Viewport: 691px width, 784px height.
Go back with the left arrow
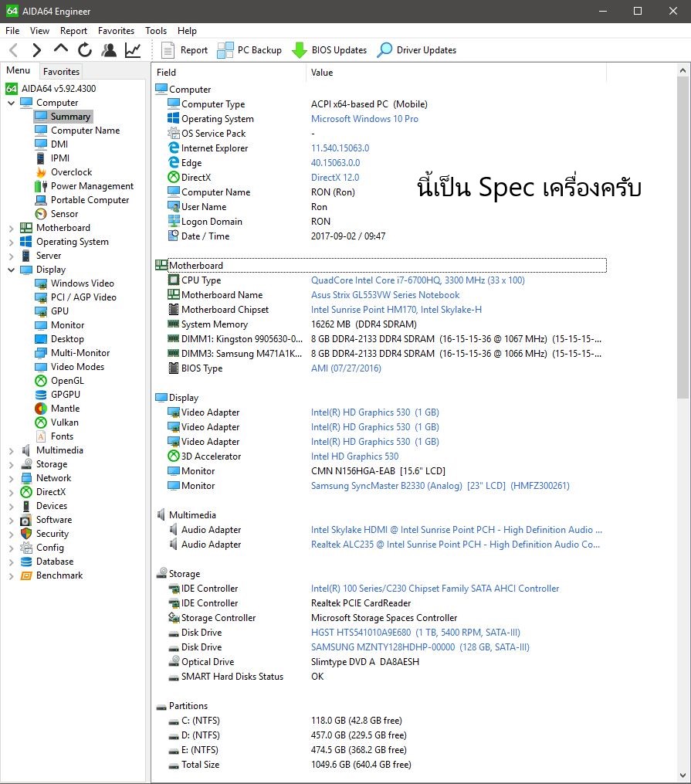tap(13, 50)
